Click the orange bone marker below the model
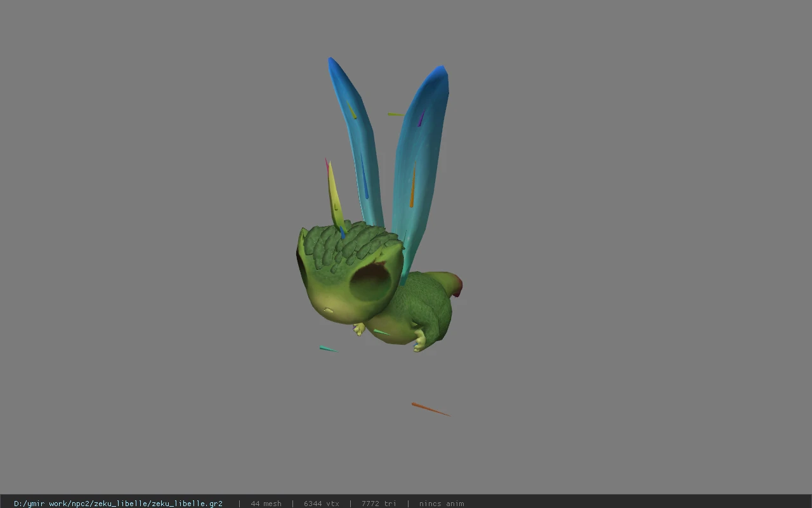Image resolution: width=812 pixels, height=508 pixels. pyautogui.click(x=431, y=410)
